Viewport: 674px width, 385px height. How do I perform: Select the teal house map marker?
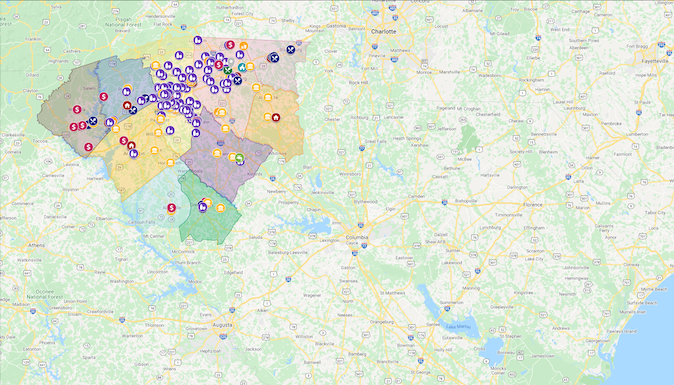242,67
